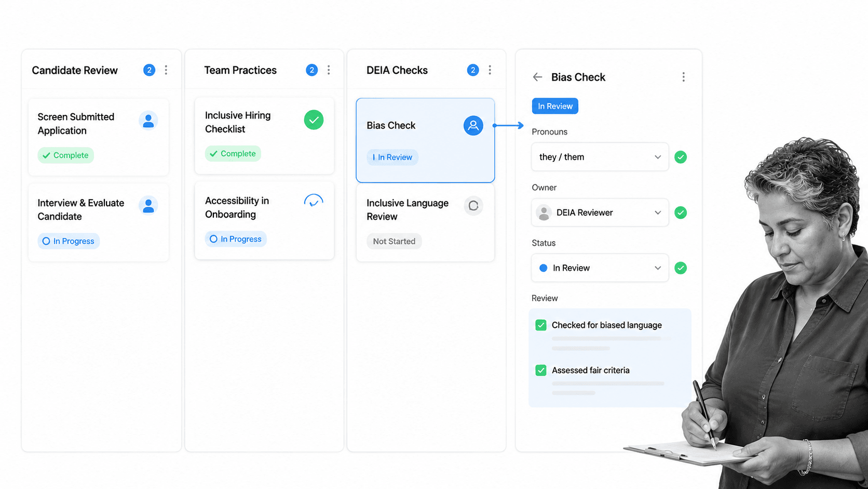Open the Status In Review dropdown

[x=600, y=268]
